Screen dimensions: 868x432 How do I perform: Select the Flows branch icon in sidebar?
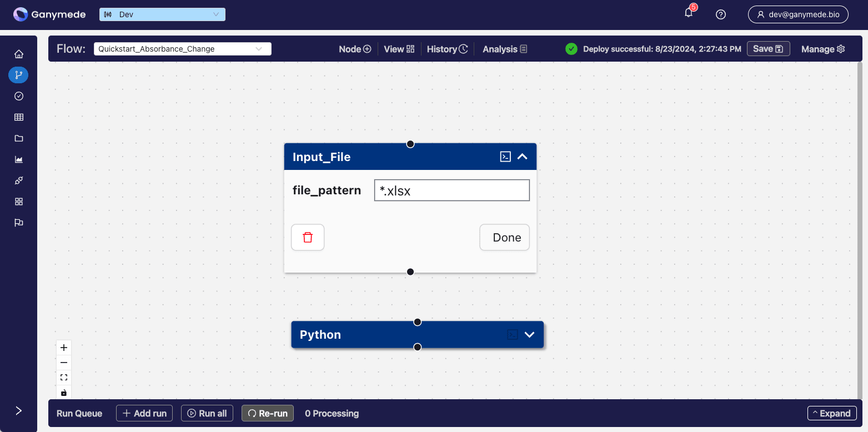[18, 75]
